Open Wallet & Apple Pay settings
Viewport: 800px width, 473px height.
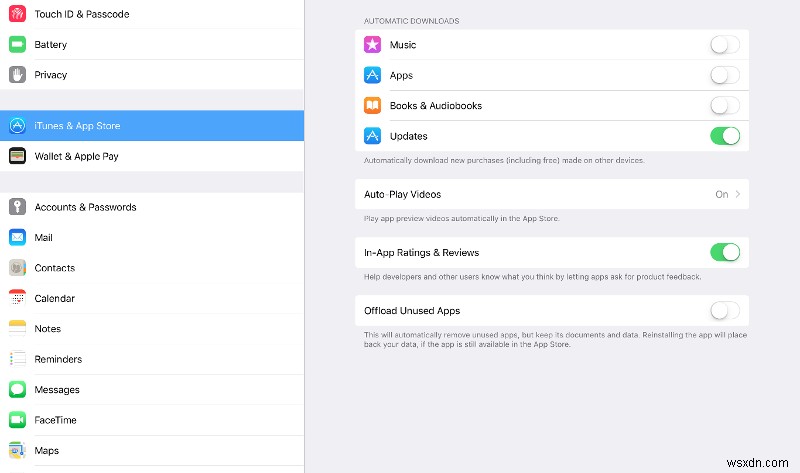point(152,156)
